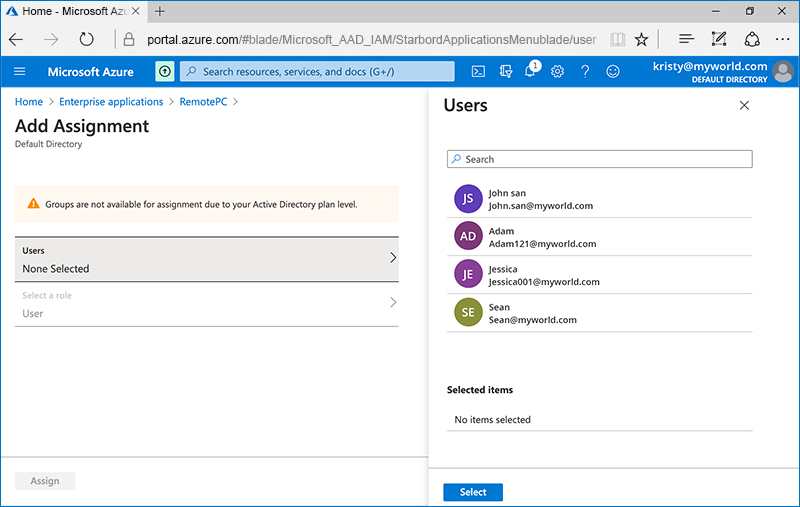Viewport: 800px width, 507px height.
Task: Select user Adam from the list
Action: pyautogui.click(x=542, y=236)
